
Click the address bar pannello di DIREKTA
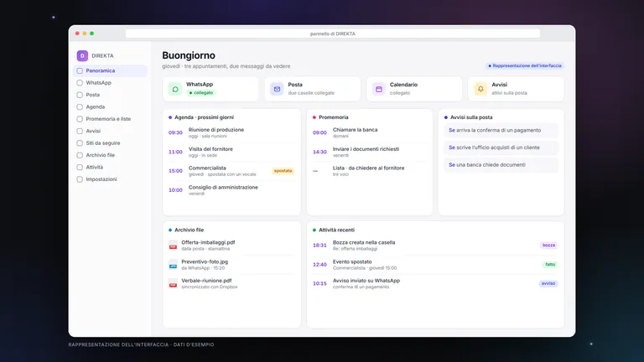(x=333, y=34)
